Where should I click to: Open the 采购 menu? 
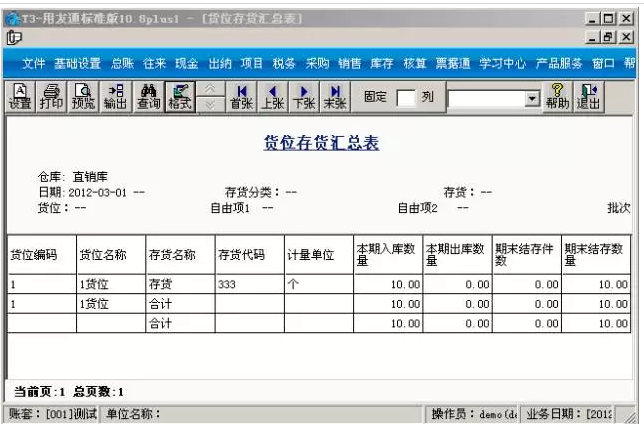click(x=317, y=63)
